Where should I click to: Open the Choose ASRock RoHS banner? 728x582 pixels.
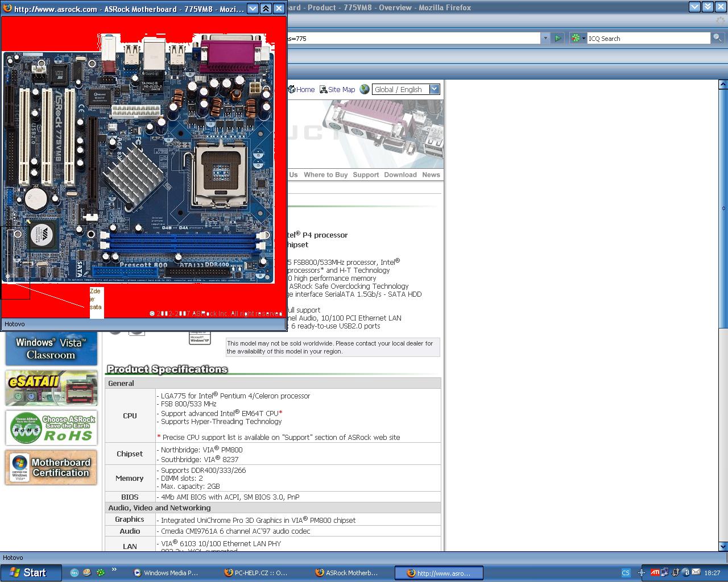pyautogui.click(x=51, y=428)
